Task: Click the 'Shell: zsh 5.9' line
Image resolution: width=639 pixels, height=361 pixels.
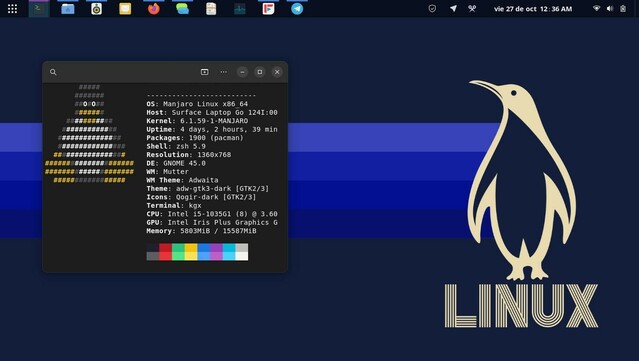Action: 176,146
